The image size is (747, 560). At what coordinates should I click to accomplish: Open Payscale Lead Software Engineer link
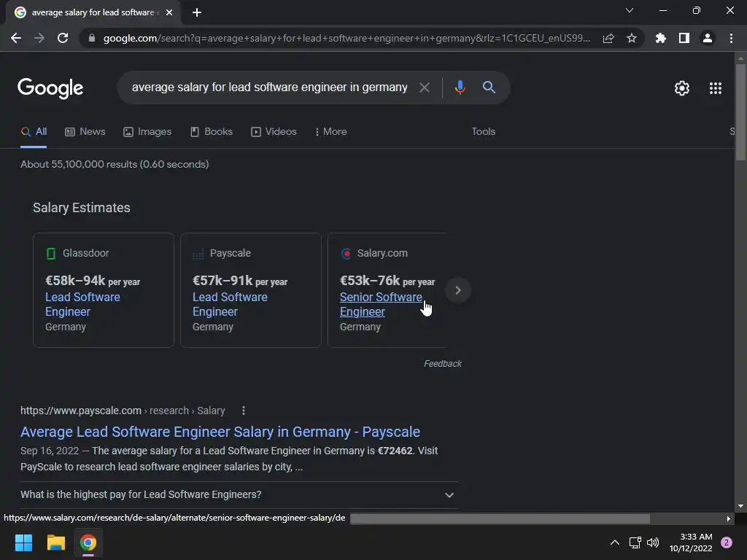(230, 304)
